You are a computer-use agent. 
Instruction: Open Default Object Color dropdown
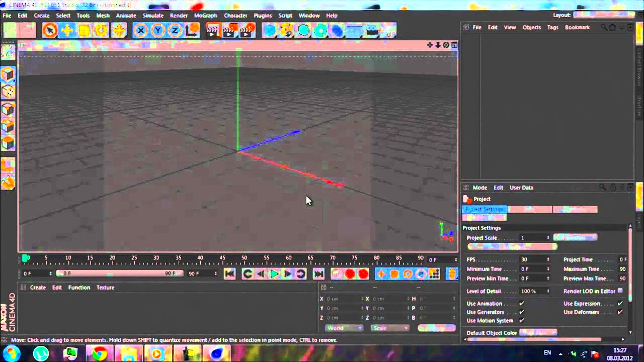(538, 332)
